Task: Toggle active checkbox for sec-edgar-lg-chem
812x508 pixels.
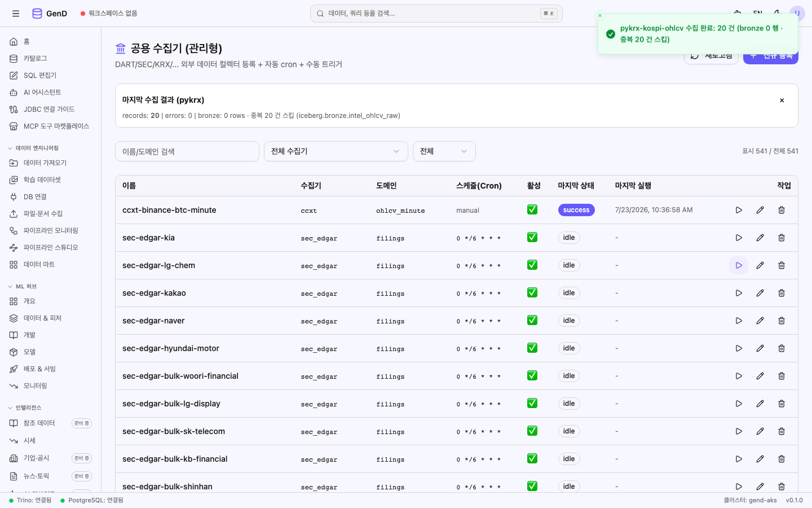Action: [532, 265]
